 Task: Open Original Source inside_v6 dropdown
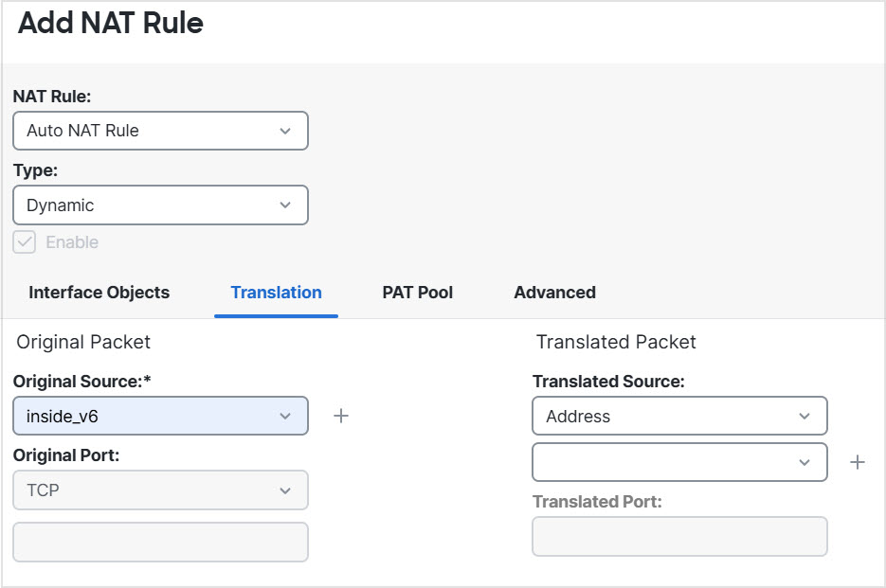(x=160, y=416)
